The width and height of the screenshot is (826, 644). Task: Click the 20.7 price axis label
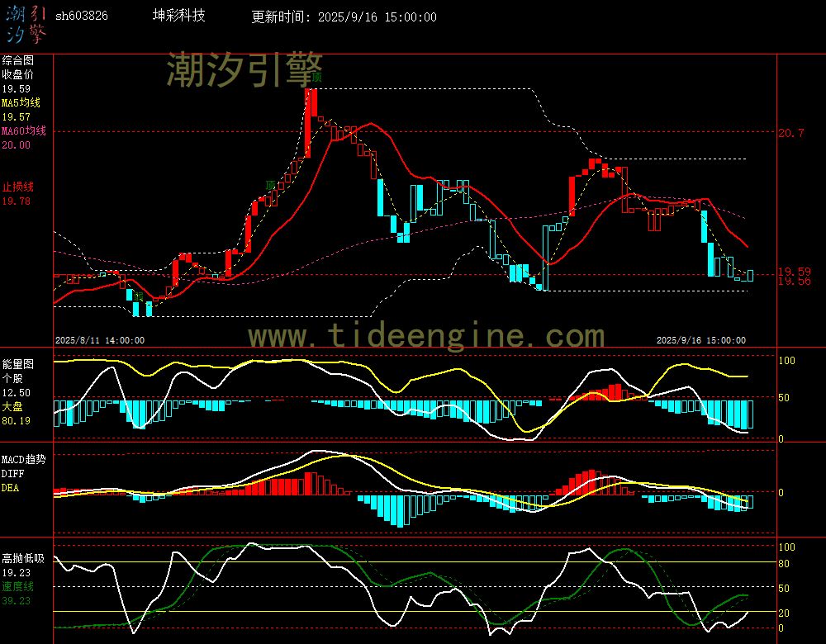tap(791, 133)
